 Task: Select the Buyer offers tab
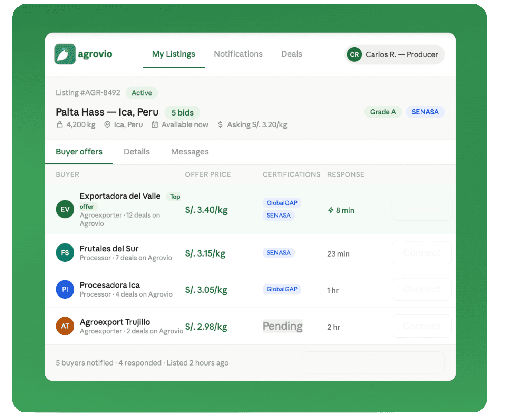pos(79,152)
